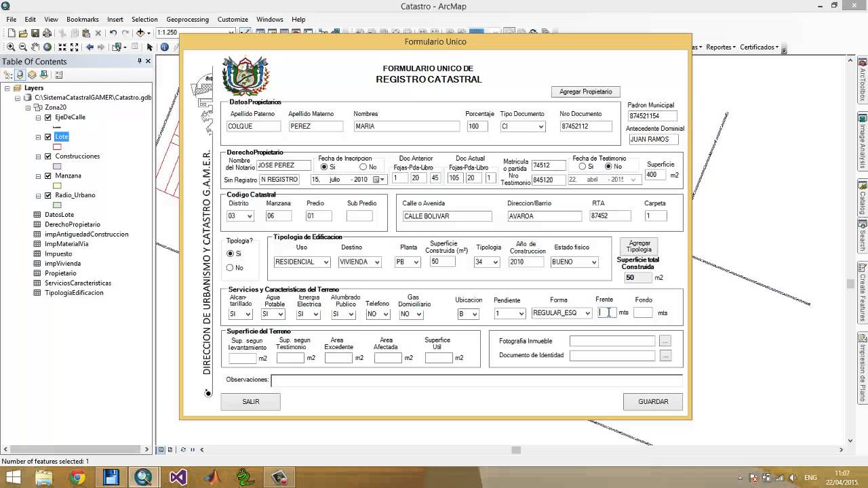Open the Estado fisico dropdown
Screen dimensions: 868x488
pos(593,262)
